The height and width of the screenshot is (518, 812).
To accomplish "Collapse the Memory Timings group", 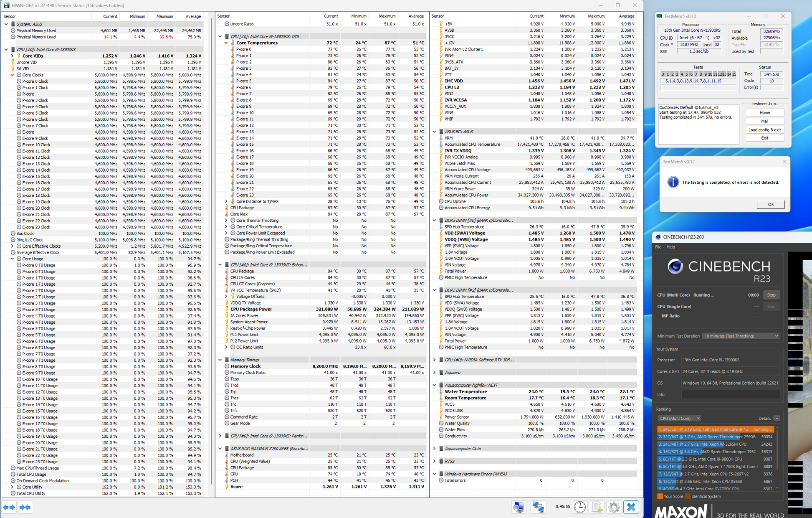I will (x=220, y=360).
